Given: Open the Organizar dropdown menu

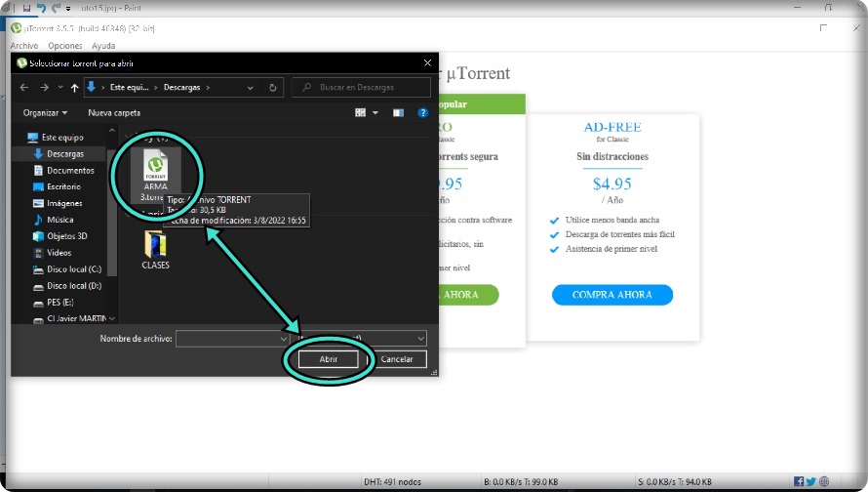Looking at the screenshot, I should click(45, 113).
